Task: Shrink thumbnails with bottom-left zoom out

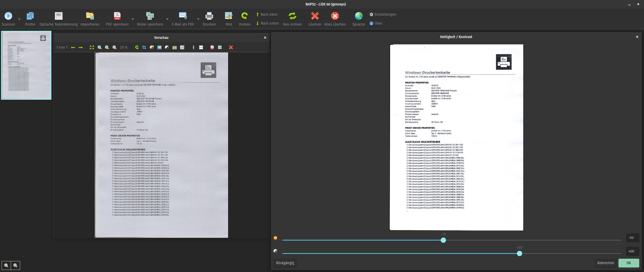Action: point(6,265)
